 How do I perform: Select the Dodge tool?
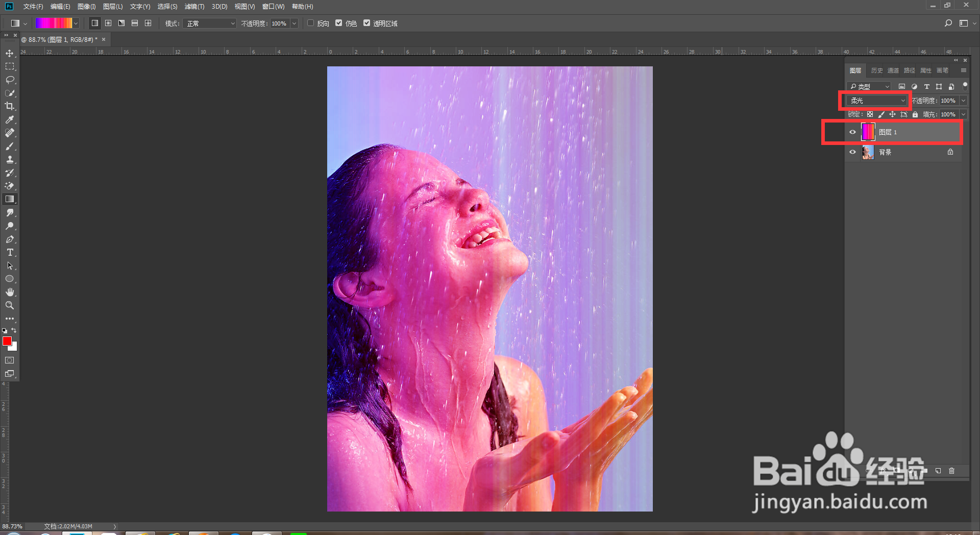tap(10, 226)
